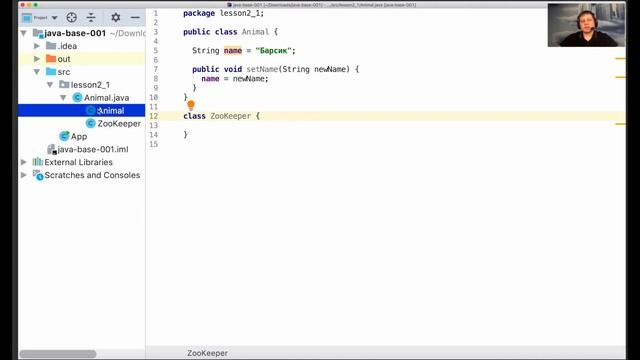This screenshot has height=360, width=640.
Task: Click the setName method name
Action: pyautogui.click(x=262, y=69)
